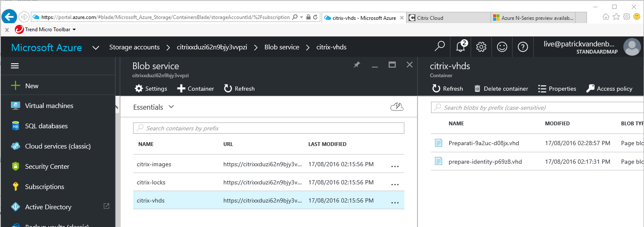Image resolution: width=644 pixels, height=227 pixels.
Task: Click the user account avatar picture
Action: pos(632,47)
